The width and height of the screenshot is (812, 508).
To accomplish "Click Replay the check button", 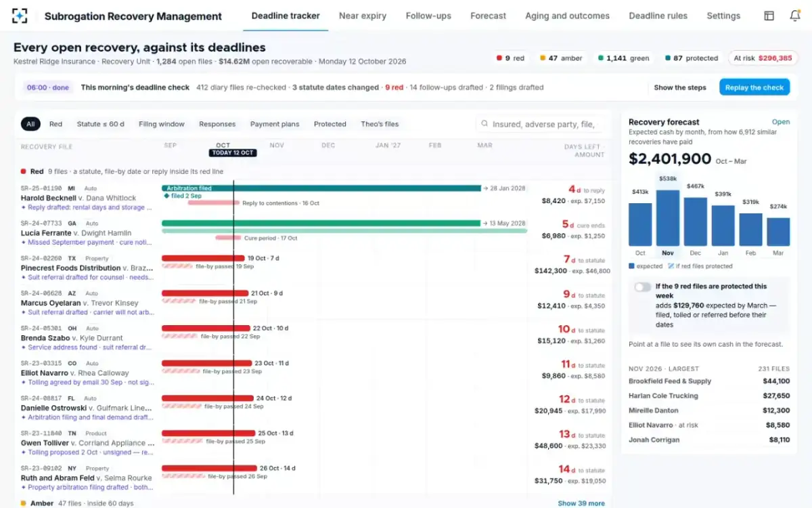I will 754,87.
